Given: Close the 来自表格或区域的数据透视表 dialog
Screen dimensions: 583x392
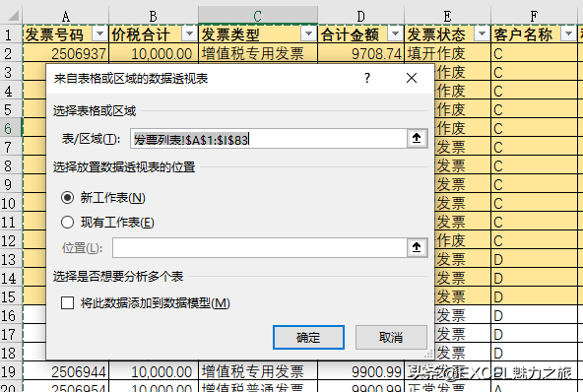Looking at the screenshot, I should (412, 78).
